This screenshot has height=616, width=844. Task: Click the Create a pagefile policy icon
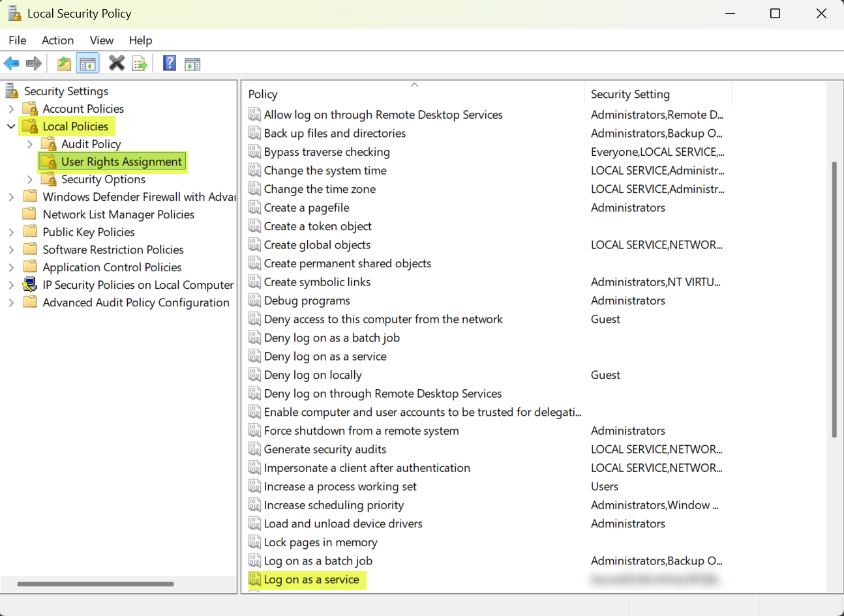[254, 207]
